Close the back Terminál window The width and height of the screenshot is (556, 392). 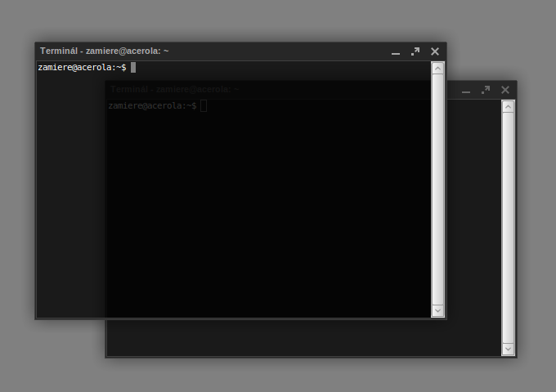pyautogui.click(x=505, y=90)
